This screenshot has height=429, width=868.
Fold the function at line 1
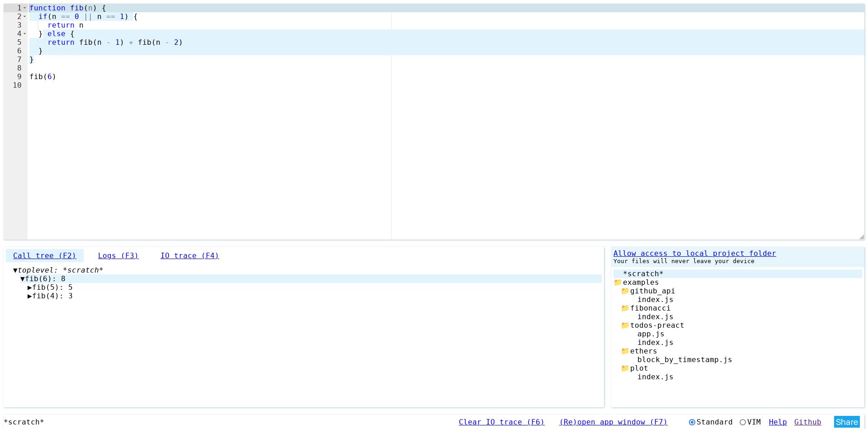[x=25, y=8]
